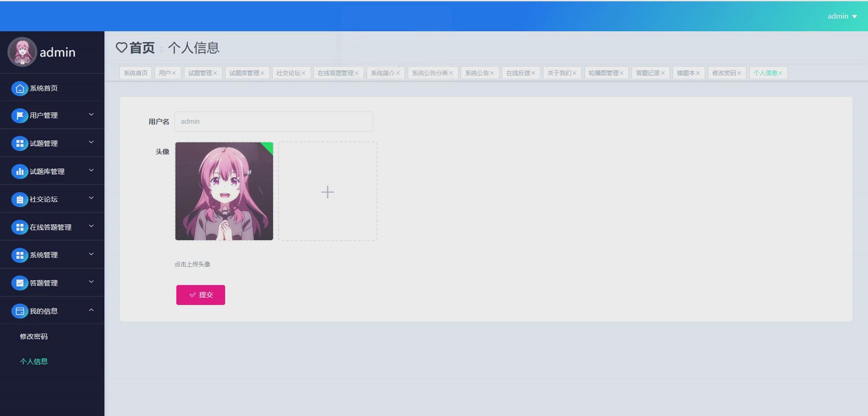Open the 轮播图管理 tab
This screenshot has width=868, height=416.
pyautogui.click(x=604, y=72)
